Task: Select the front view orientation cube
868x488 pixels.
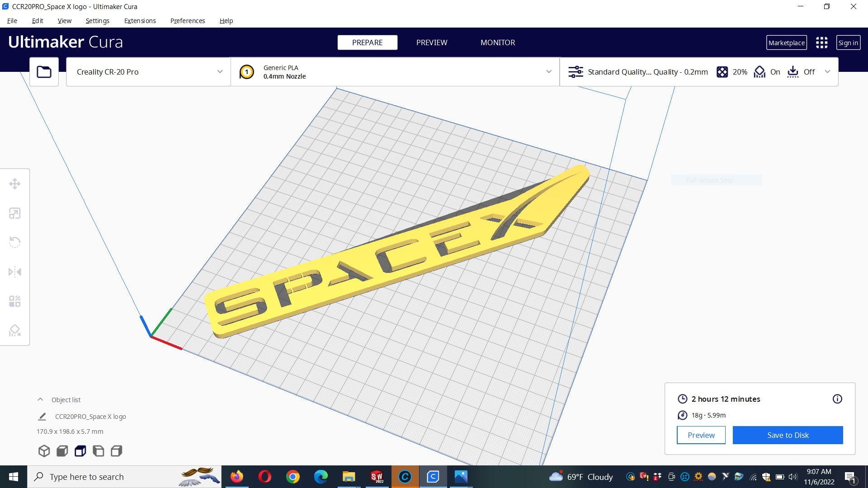Action: pos(62,450)
